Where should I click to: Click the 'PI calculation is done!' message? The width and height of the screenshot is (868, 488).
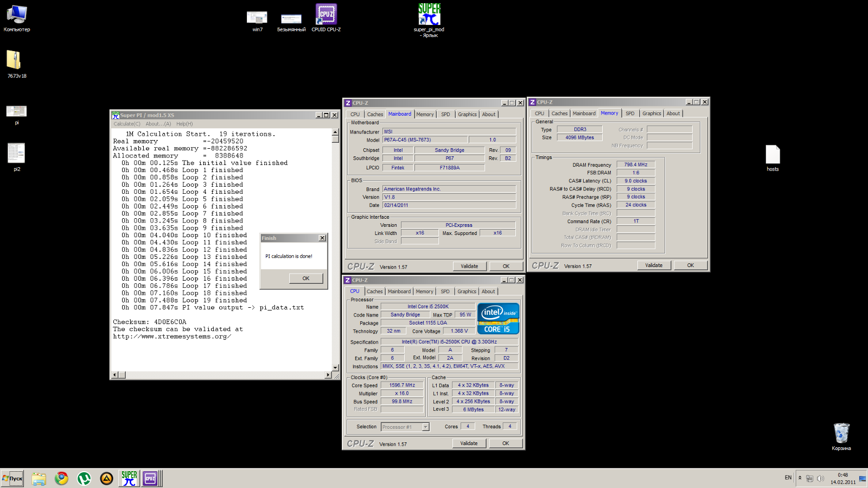289,256
